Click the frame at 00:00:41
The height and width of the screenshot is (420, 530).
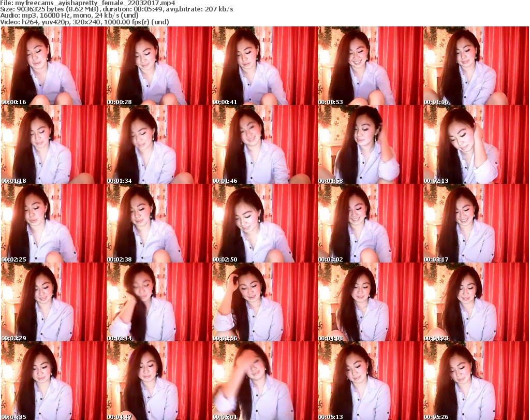pos(264,66)
